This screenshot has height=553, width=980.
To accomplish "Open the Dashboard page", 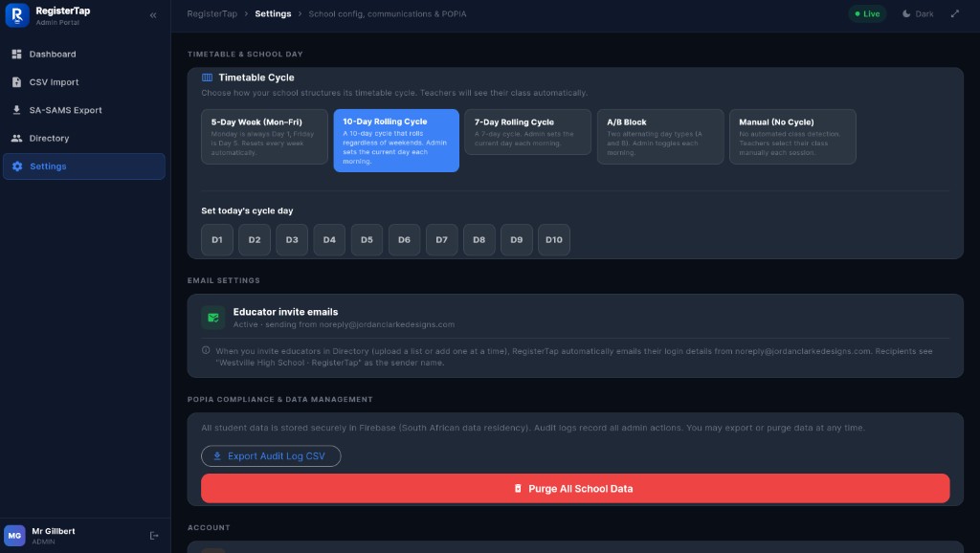I will pyautogui.click(x=84, y=55).
